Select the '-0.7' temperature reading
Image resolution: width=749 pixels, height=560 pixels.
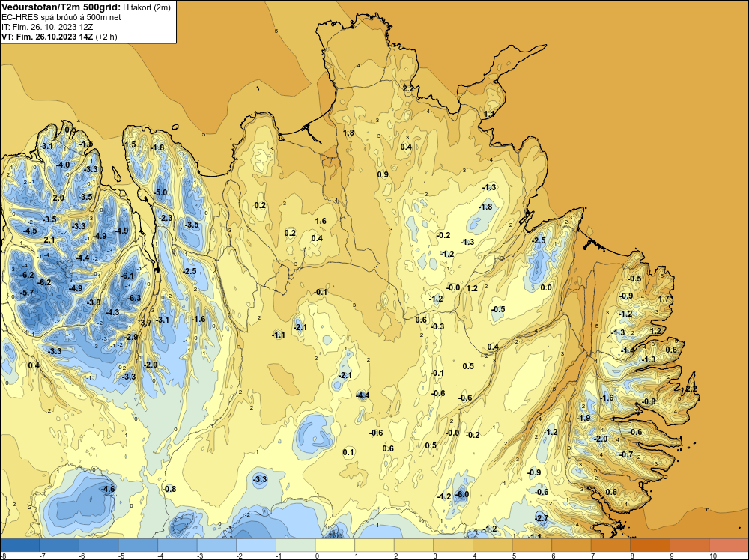[625, 454]
